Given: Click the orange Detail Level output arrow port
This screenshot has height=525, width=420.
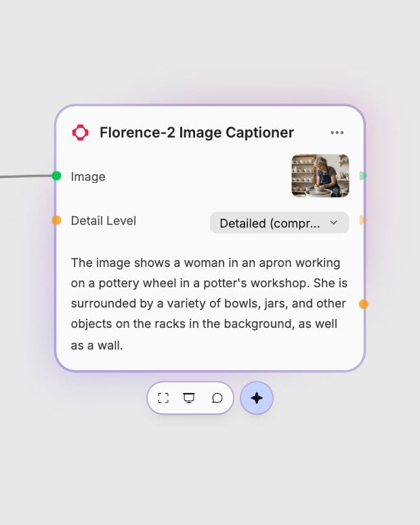Looking at the screenshot, I should pyautogui.click(x=363, y=220).
